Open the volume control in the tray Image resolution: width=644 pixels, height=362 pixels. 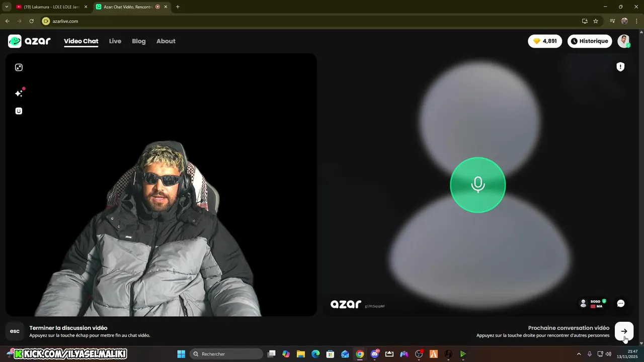pos(608,354)
